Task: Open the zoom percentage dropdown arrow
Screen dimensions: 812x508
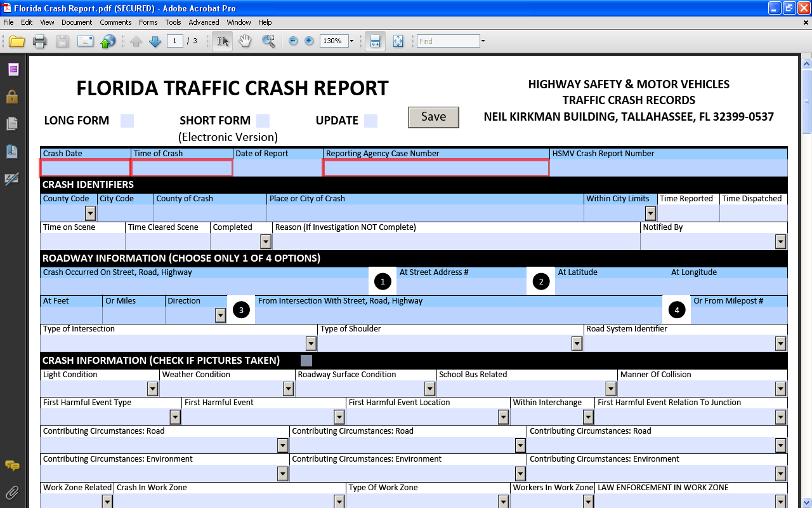Action: point(352,41)
